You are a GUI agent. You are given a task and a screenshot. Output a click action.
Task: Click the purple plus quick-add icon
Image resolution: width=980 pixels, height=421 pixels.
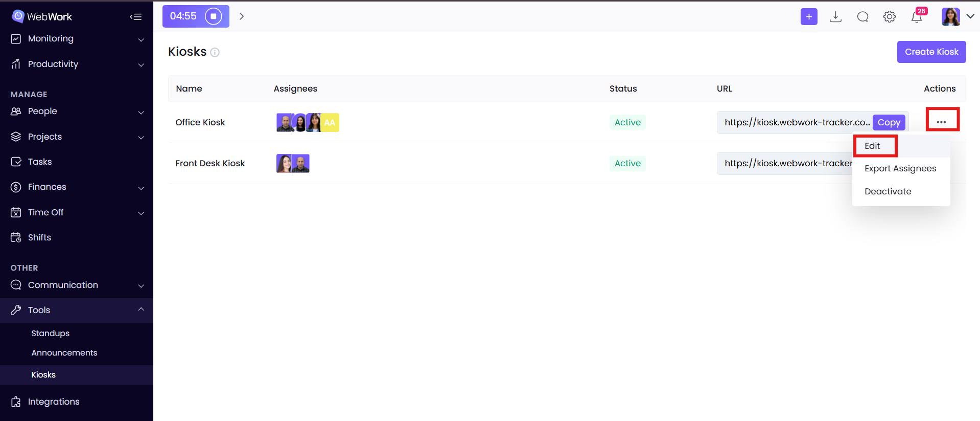[x=808, y=17]
